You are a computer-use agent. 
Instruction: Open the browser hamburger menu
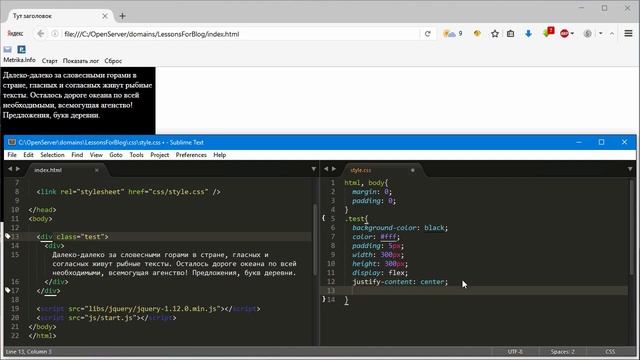tap(628, 34)
